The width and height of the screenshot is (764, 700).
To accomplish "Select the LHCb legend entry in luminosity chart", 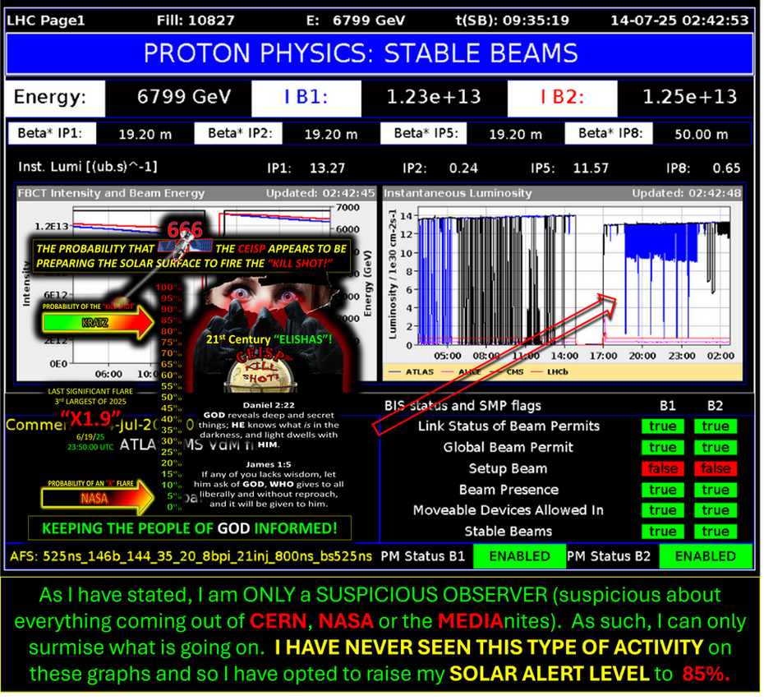I will tap(549, 372).
